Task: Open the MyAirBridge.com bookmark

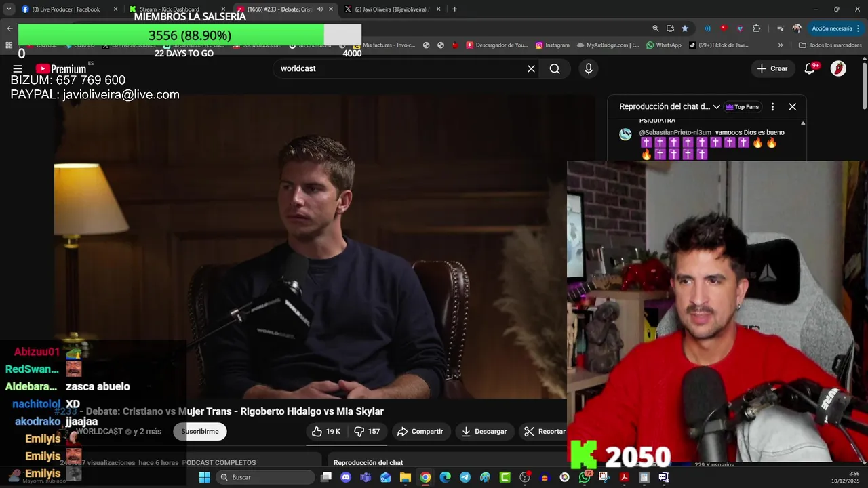Action: click(x=608, y=45)
